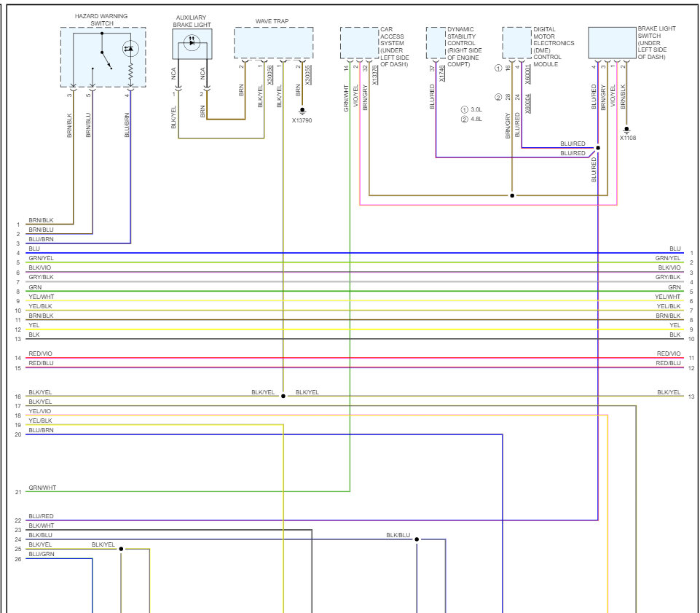The height and width of the screenshot is (613, 700).
Task: Click connector label X60004
Action: click(x=528, y=104)
